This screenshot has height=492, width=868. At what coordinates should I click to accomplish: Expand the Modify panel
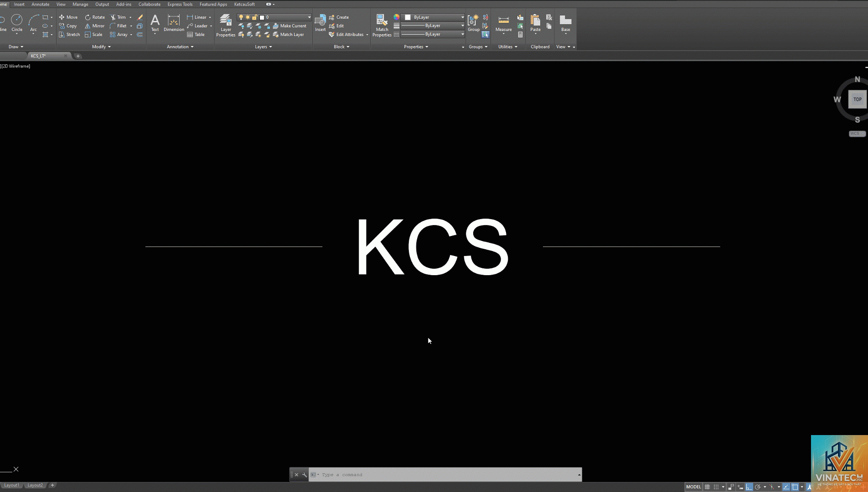(101, 47)
